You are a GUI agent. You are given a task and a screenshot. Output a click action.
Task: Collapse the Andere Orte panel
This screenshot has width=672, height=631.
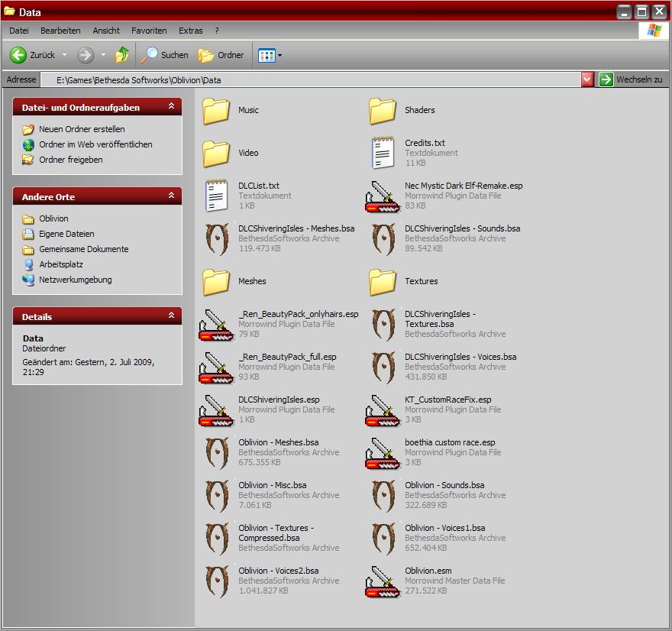point(171,197)
